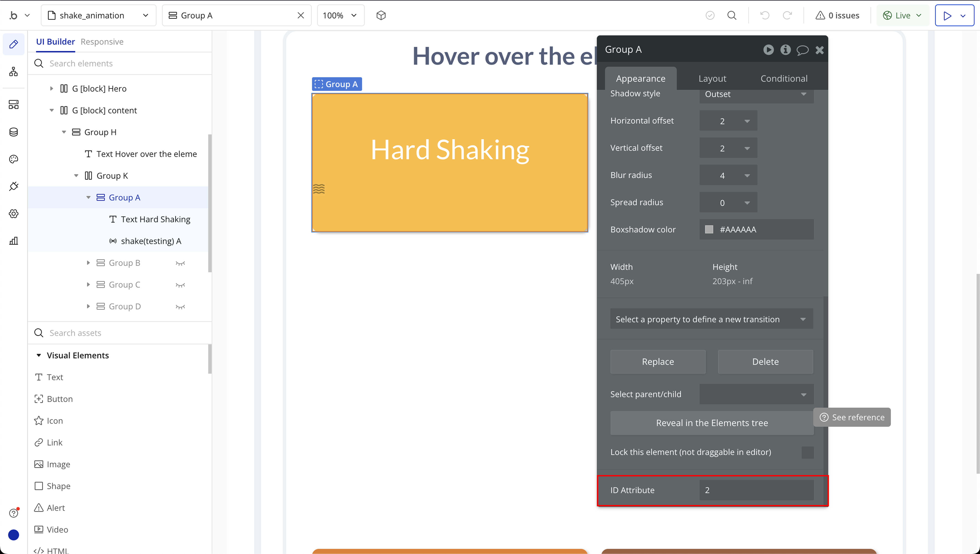Expand G [block] Hero tree item
This screenshot has width=980, height=554.
[x=52, y=89]
